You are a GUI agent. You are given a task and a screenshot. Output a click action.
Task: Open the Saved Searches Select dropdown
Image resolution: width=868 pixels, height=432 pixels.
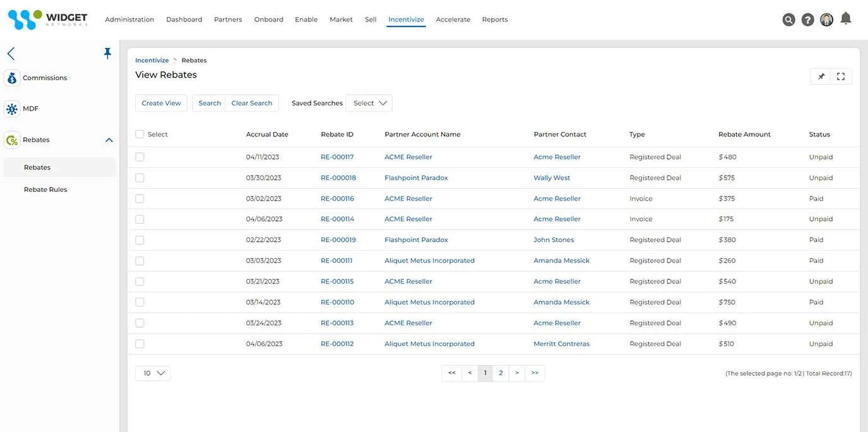pos(369,103)
